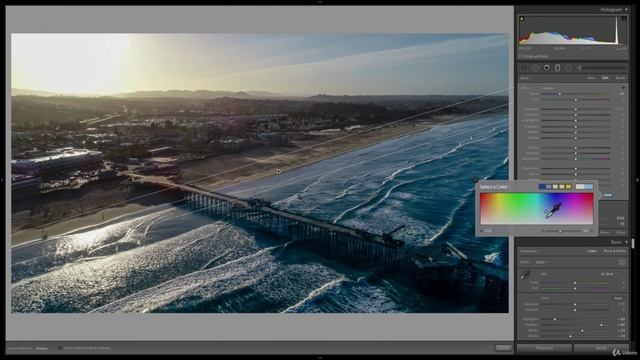The width and height of the screenshot is (640, 360).
Task: Click the Previous button
Action: (544, 348)
